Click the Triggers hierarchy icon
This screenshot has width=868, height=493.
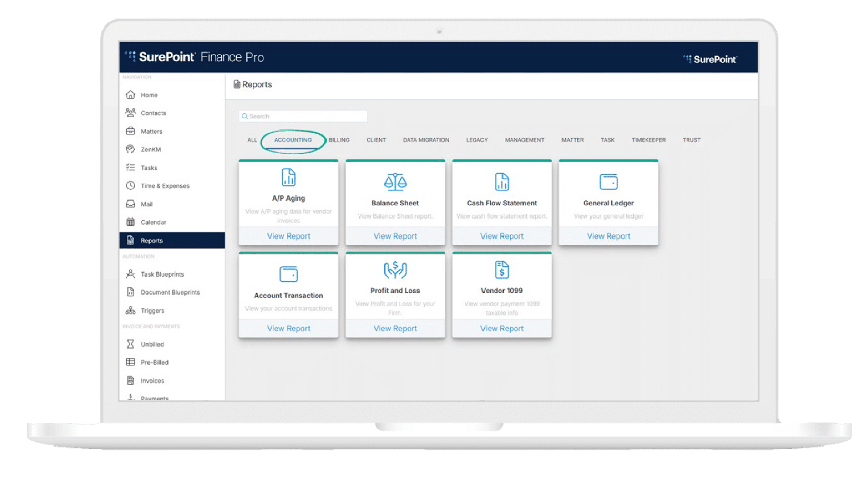coord(131,310)
